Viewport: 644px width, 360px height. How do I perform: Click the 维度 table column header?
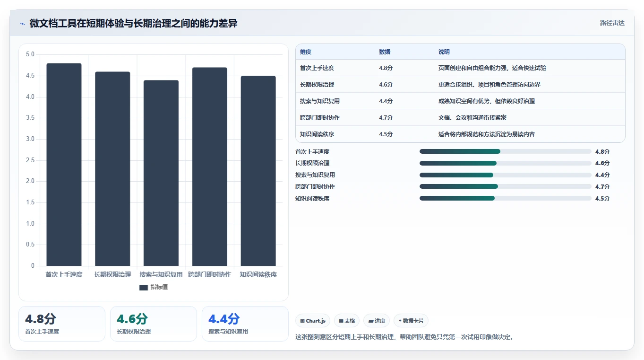(x=306, y=52)
